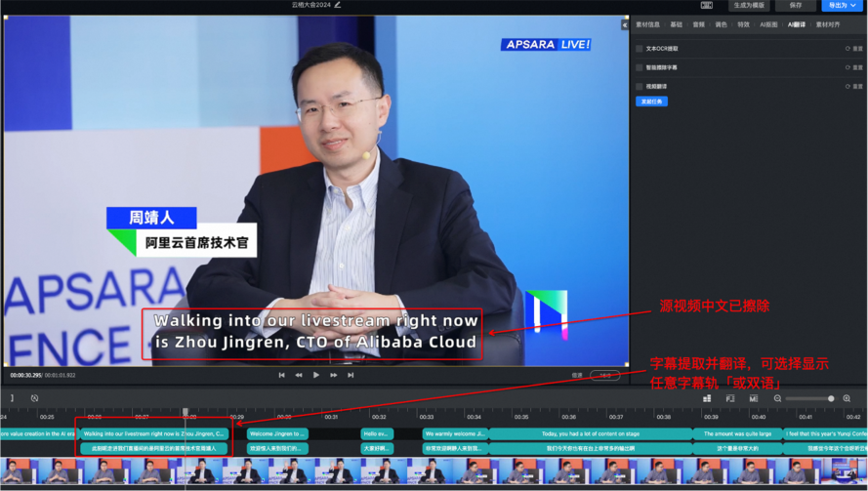The height and width of the screenshot is (491, 868).
Task: Click the pencil icon to rename 云栖大会2024
Action: [338, 5]
